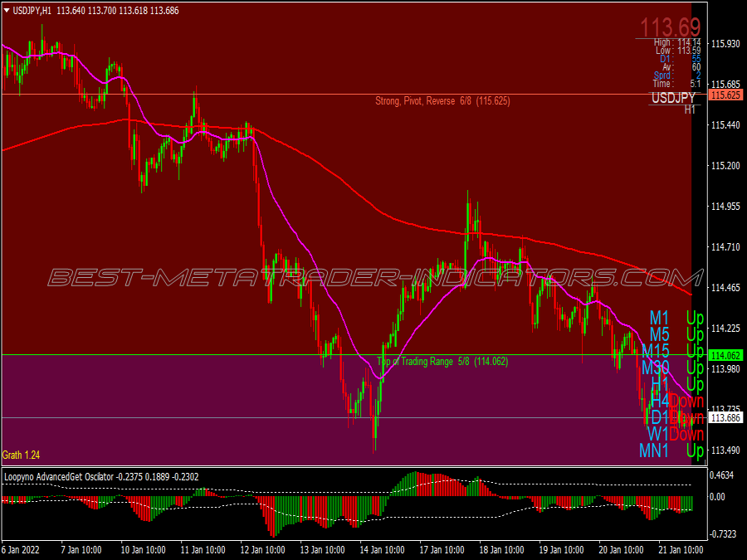Click the 'Time : 5:1' info line

coord(676,85)
